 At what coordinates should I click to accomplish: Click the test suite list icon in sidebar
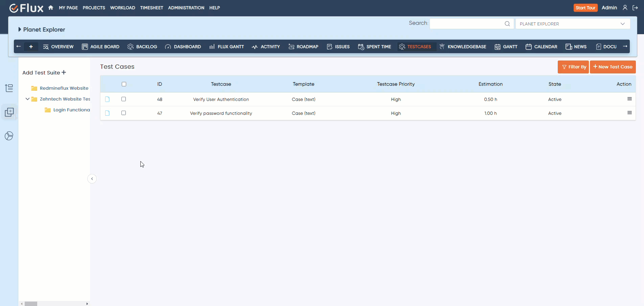click(9, 88)
